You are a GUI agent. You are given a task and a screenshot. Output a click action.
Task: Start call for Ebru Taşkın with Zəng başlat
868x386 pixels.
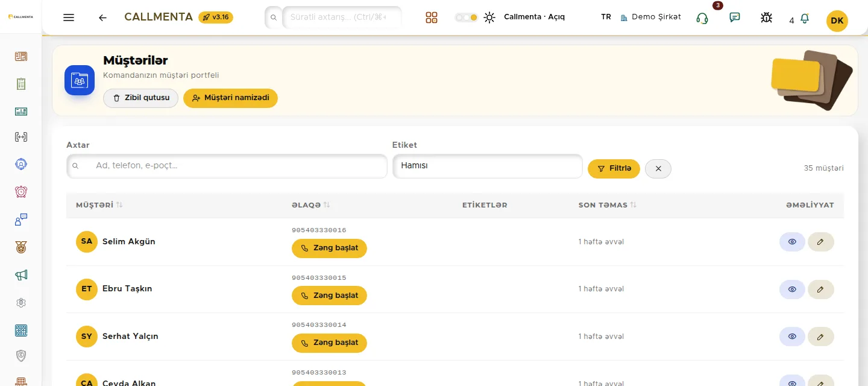point(329,296)
